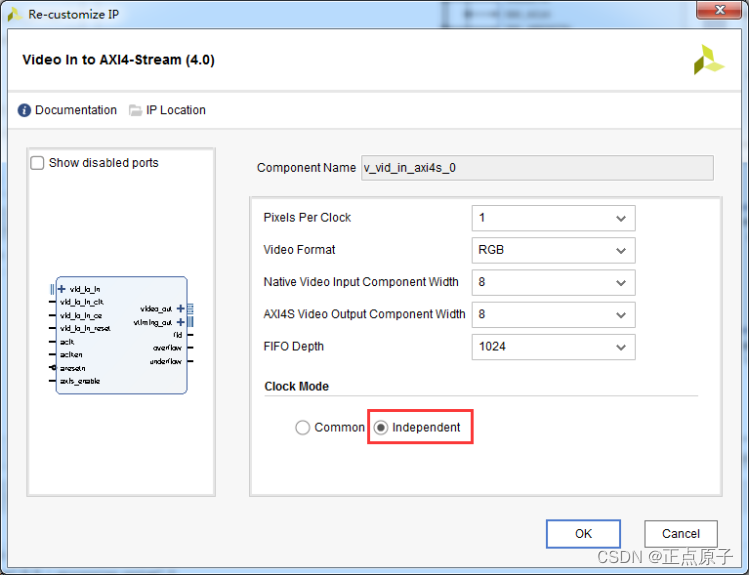Click the IP block symbol diagram
The image size is (749, 575).
point(121,335)
